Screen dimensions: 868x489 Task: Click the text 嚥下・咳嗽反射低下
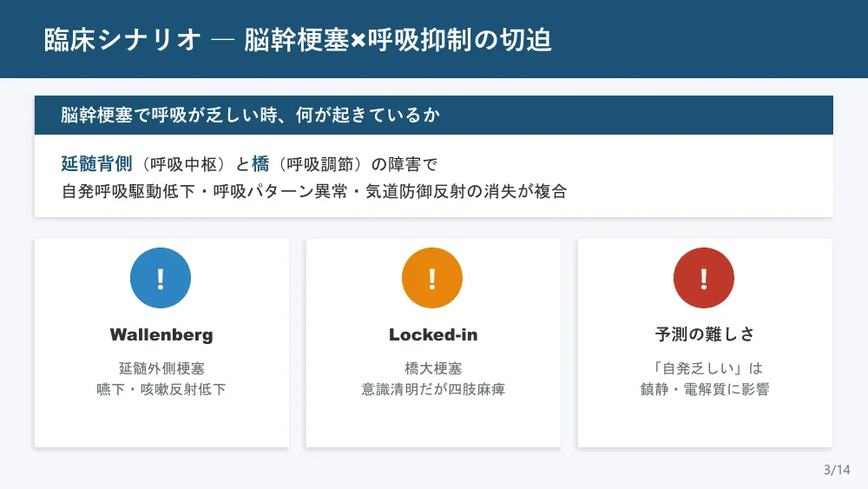point(161,389)
